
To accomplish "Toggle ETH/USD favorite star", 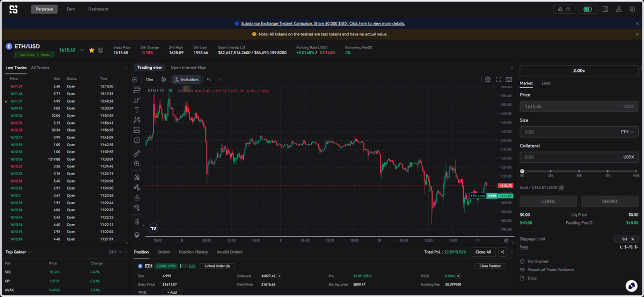I will click(92, 50).
